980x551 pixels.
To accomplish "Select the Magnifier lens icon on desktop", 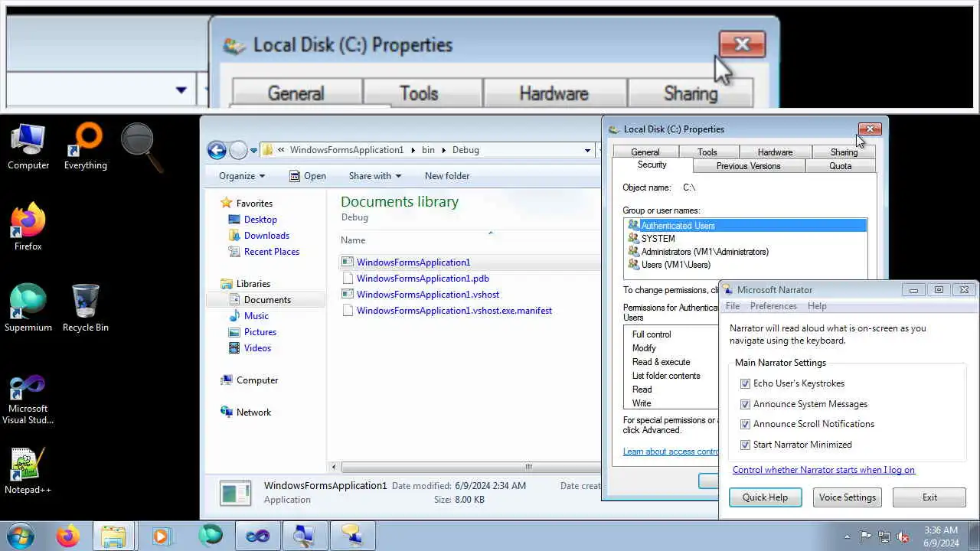I will 142,147.
